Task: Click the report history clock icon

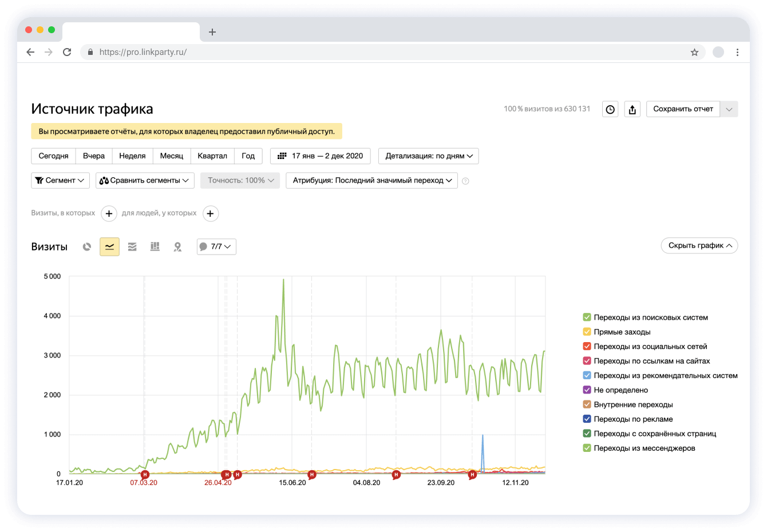Action: pos(610,109)
